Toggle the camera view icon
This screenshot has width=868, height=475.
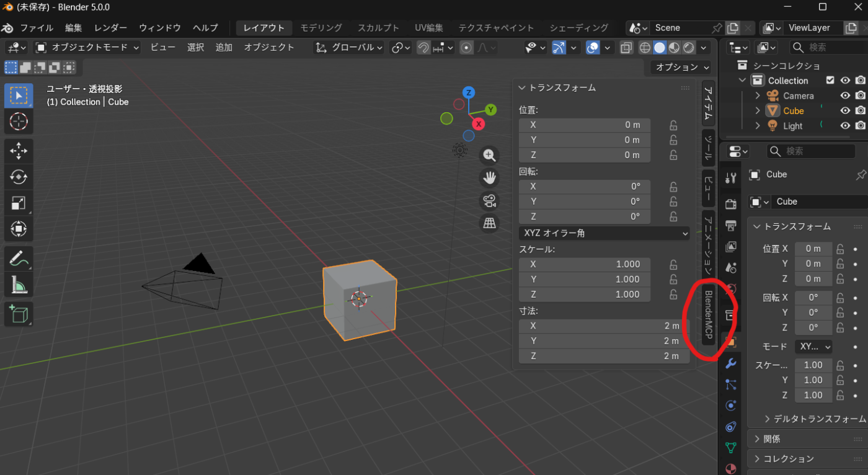click(490, 200)
